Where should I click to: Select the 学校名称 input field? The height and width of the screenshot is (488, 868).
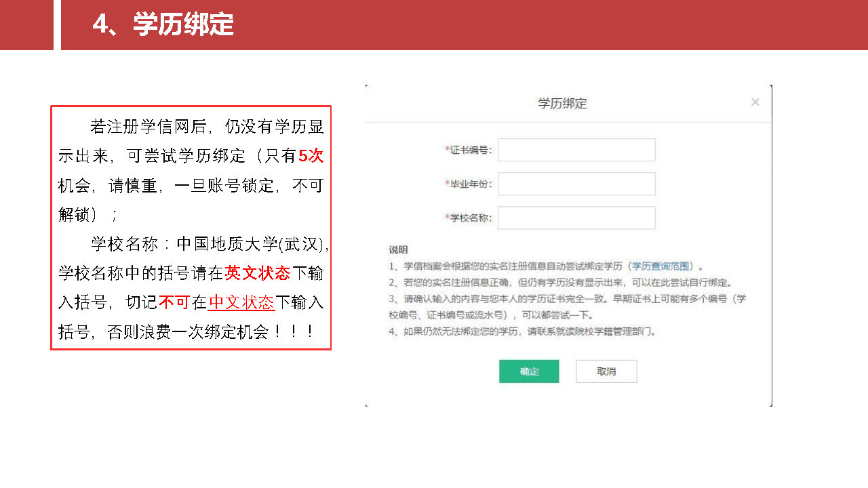[576, 218]
